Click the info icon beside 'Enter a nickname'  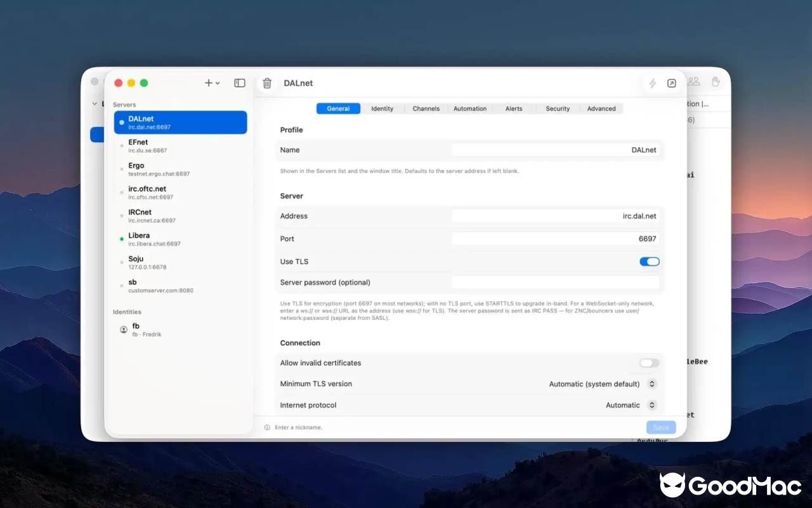(267, 427)
